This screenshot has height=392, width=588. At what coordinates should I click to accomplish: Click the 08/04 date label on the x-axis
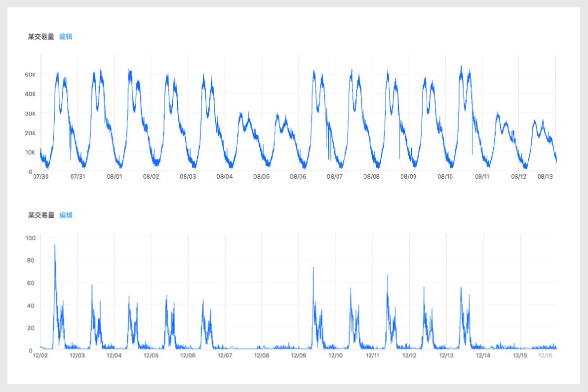[224, 177]
